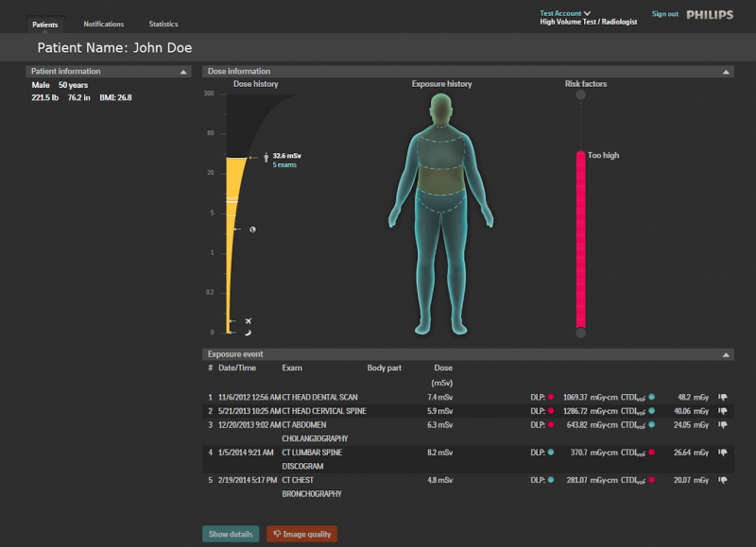This screenshot has height=547, width=756.
Task: Click the person icon next to 32.6 mSv
Action: point(266,157)
